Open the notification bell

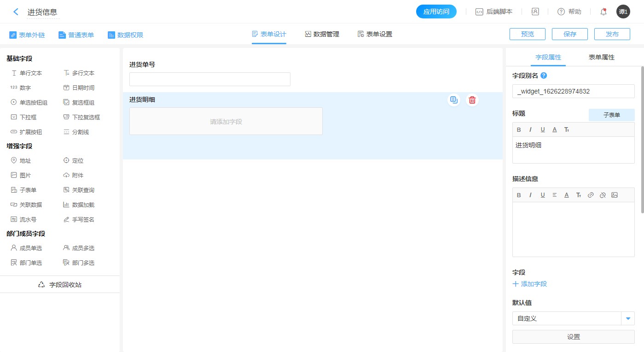click(603, 12)
